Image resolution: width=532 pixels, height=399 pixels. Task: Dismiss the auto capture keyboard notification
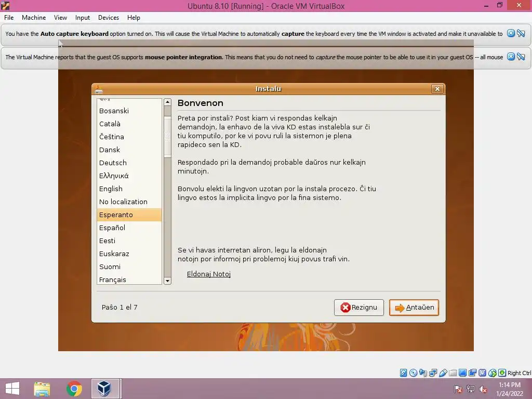pos(511,33)
